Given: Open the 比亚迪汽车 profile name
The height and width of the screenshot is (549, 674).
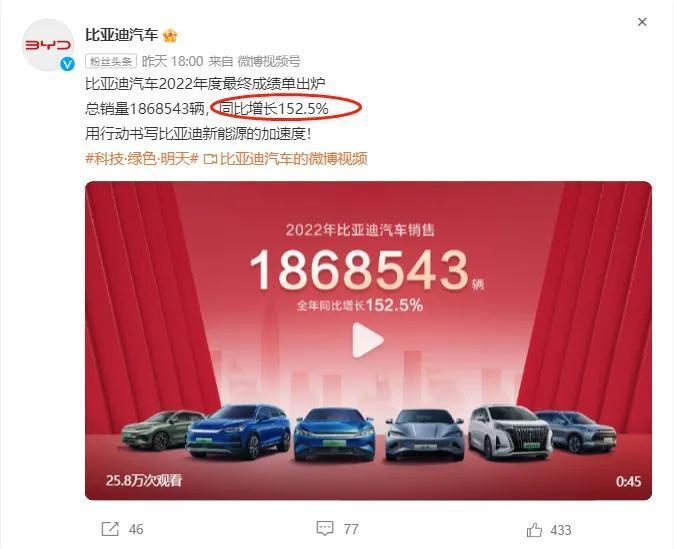Looking at the screenshot, I should [x=122, y=35].
